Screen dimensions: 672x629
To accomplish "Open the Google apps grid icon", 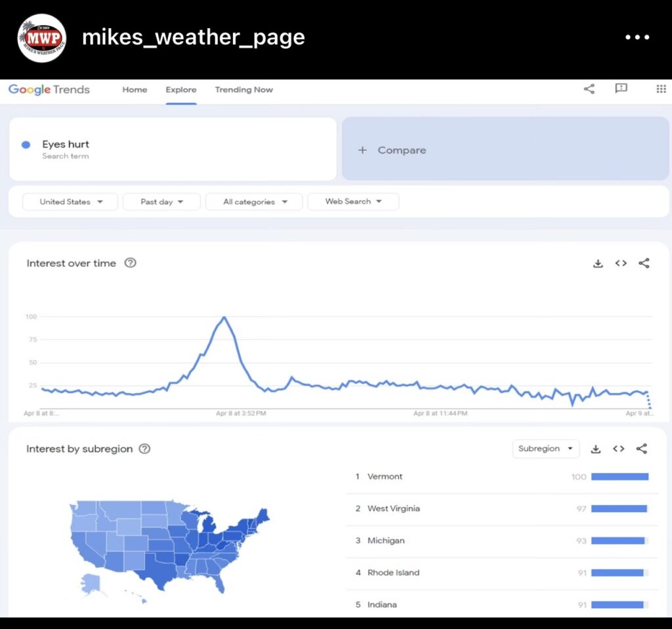I will coord(661,89).
